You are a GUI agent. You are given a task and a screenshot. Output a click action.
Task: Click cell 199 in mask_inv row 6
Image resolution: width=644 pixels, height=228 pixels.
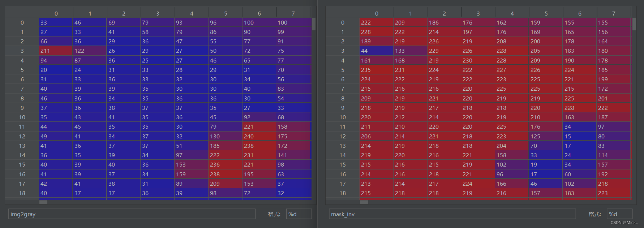[x=614, y=79]
